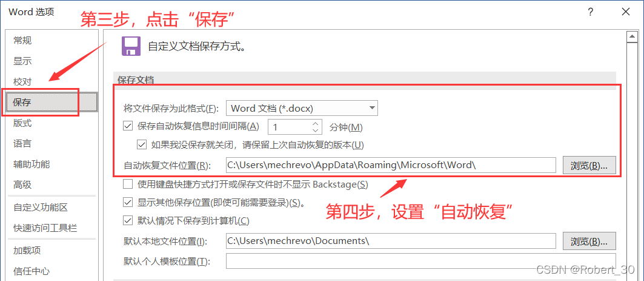Viewport: 644px width, 281px height.
Task: Click the 默认本地文件位置 path field
Action: point(391,241)
